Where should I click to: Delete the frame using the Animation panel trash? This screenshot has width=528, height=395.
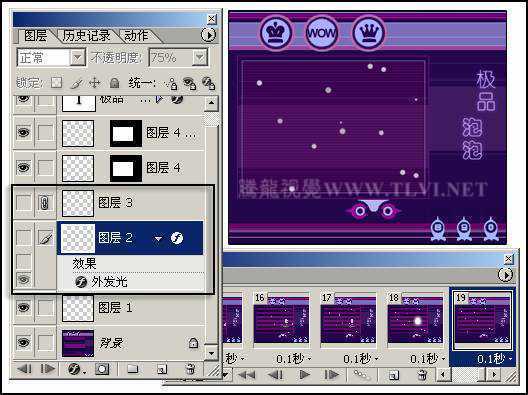pyautogui.click(x=422, y=375)
